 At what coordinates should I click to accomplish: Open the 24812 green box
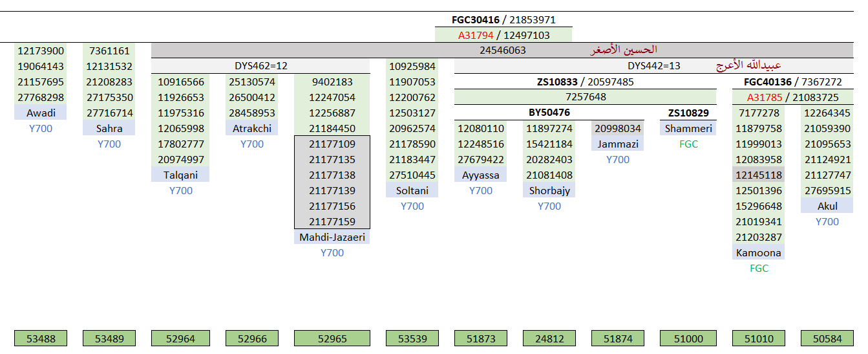pyautogui.click(x=549, y=338)
